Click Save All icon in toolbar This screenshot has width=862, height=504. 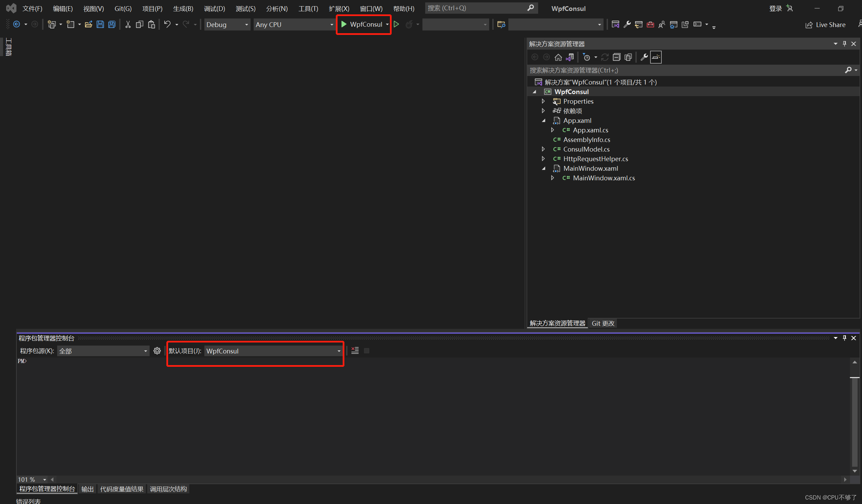[x=112, y=24]
